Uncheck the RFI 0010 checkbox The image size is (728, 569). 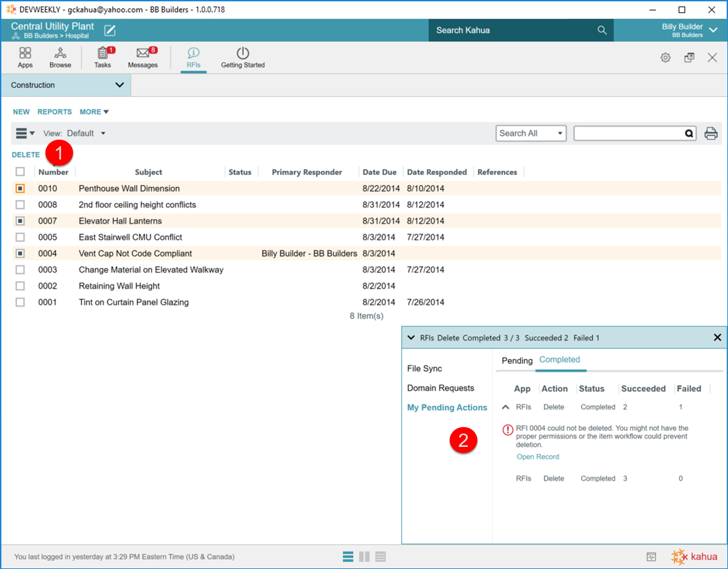pos(20,188)
